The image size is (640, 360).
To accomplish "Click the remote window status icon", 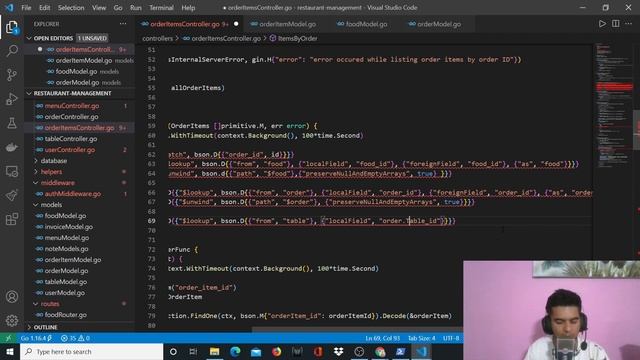I will (8, 338).
